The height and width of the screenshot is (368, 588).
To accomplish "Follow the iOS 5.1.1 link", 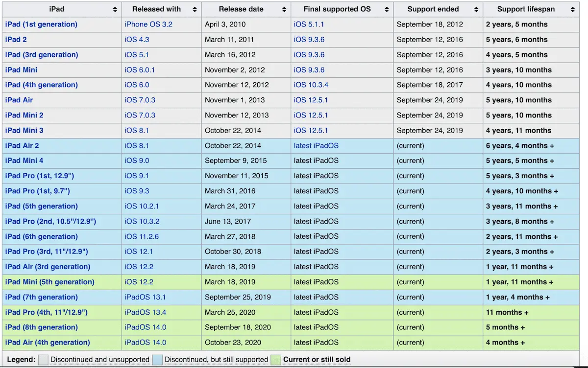I will [x=309, y=24].
